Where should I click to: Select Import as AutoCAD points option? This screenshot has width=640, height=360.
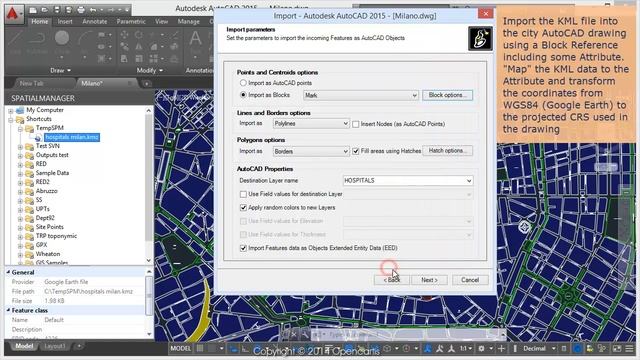coord(243,83)
